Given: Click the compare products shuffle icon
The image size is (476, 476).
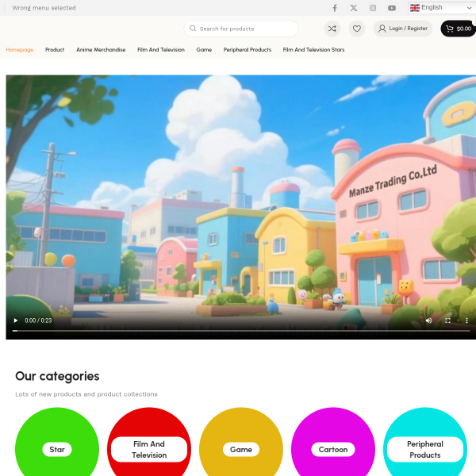Looking at the screenshot, I should point(332,29).
